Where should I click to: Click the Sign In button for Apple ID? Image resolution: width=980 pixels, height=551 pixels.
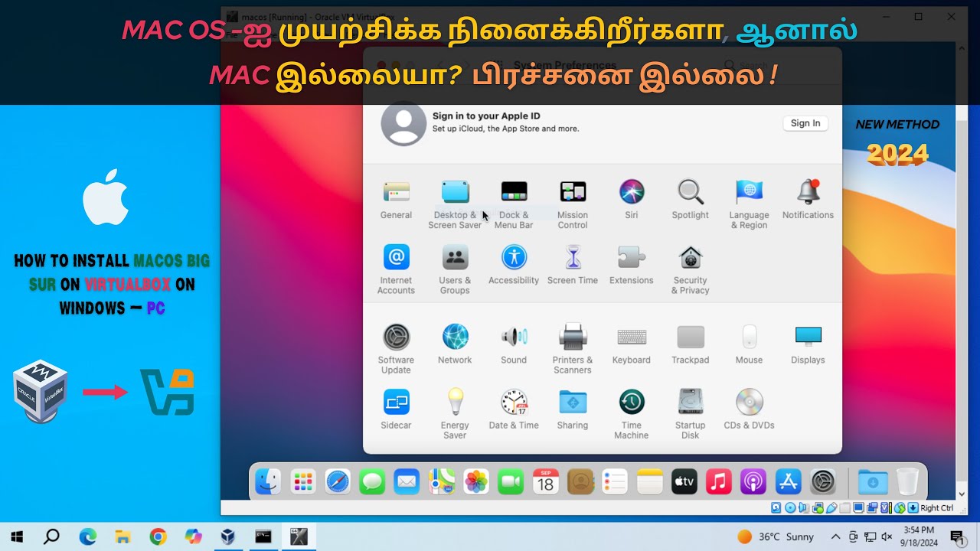805,123
